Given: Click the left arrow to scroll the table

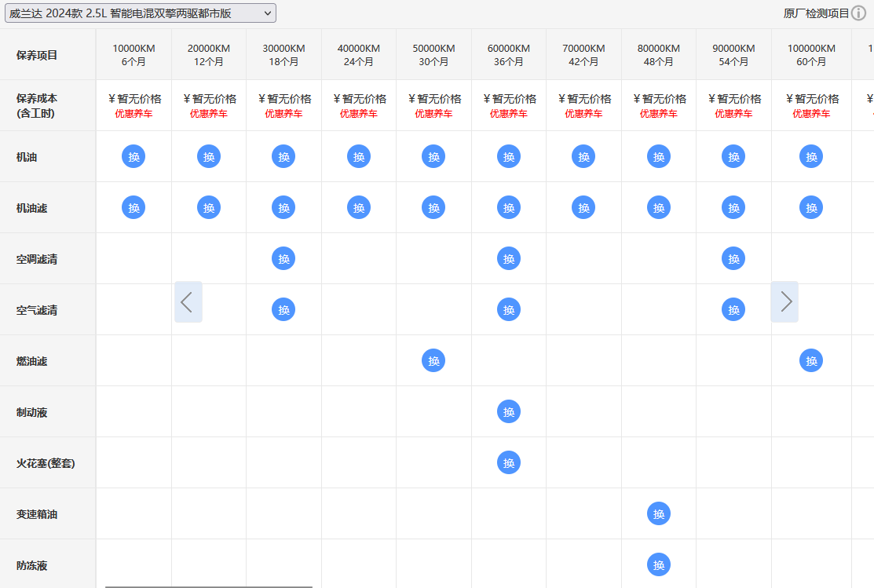Looking at the screenshot, I should (x=188, y=302).
